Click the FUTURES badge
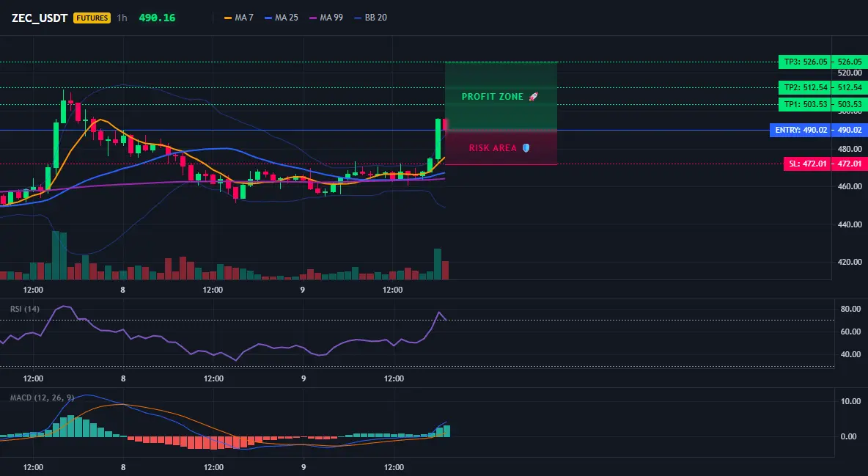 (x=92, y=18)
